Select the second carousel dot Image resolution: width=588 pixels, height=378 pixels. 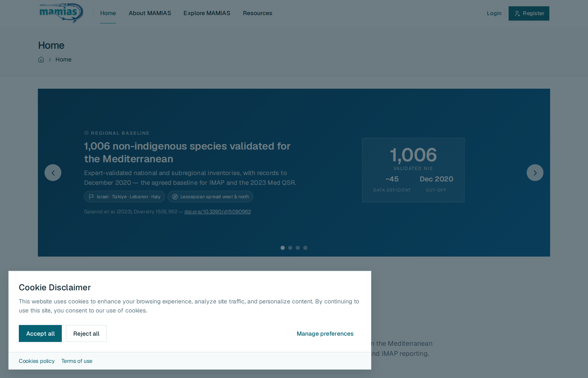click(290, 248)
